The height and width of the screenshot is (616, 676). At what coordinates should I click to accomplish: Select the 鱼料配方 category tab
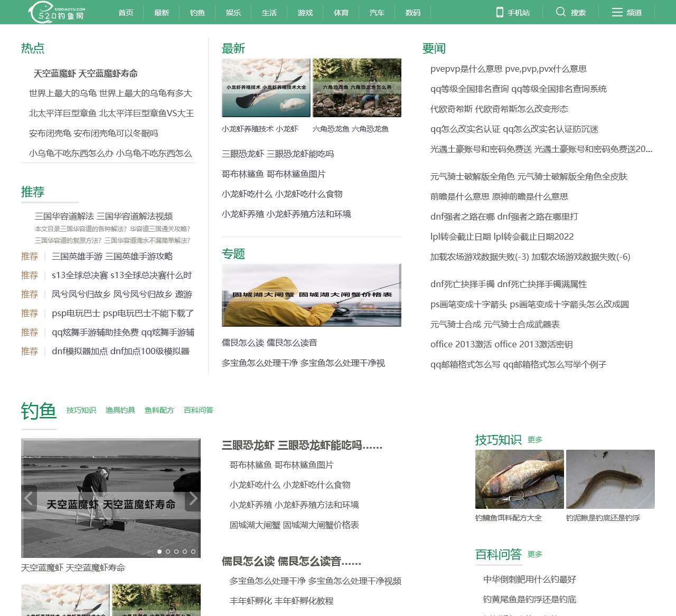159,410
